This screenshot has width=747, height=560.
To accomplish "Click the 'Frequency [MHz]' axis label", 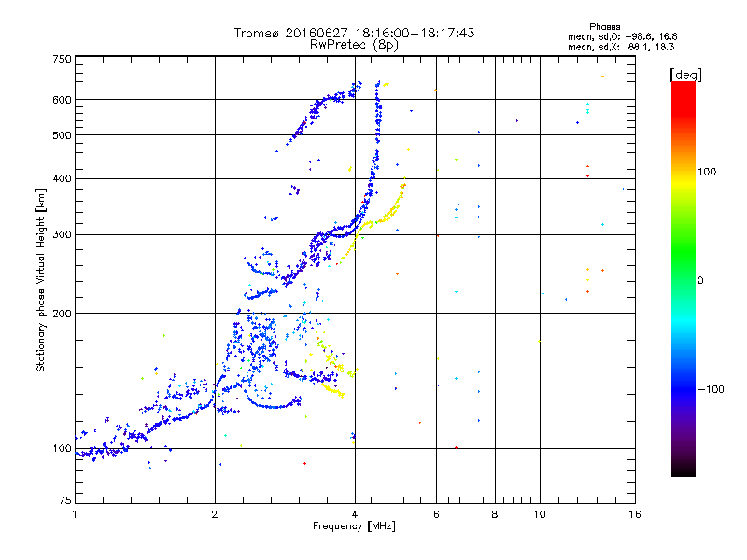I will click(x=354, y=525).
